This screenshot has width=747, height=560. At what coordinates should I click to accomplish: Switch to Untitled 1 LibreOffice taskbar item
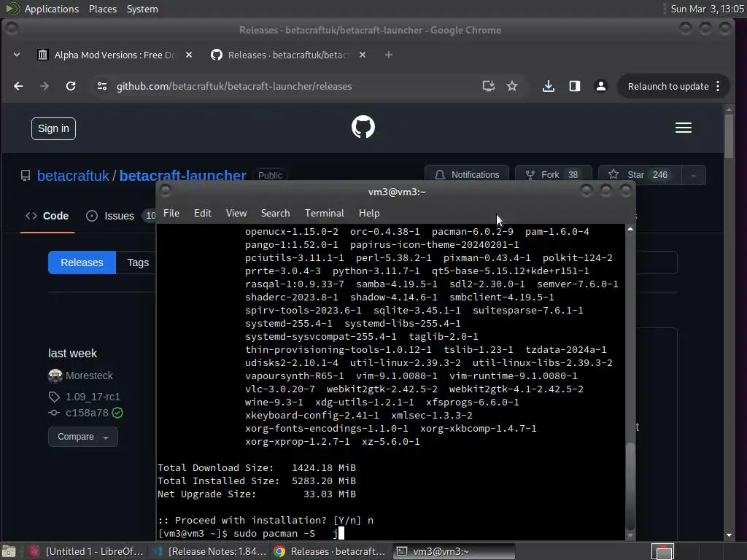[86, 551]
